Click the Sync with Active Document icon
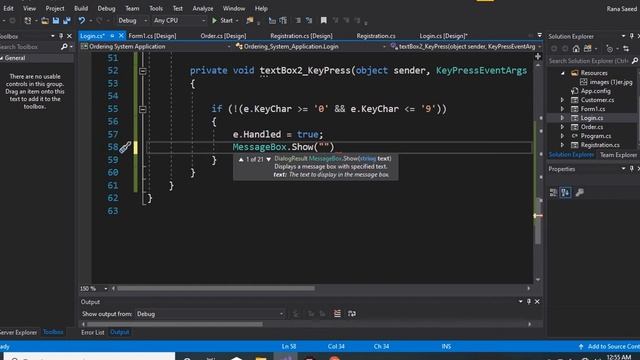640x360 pixels. (626, 49)
